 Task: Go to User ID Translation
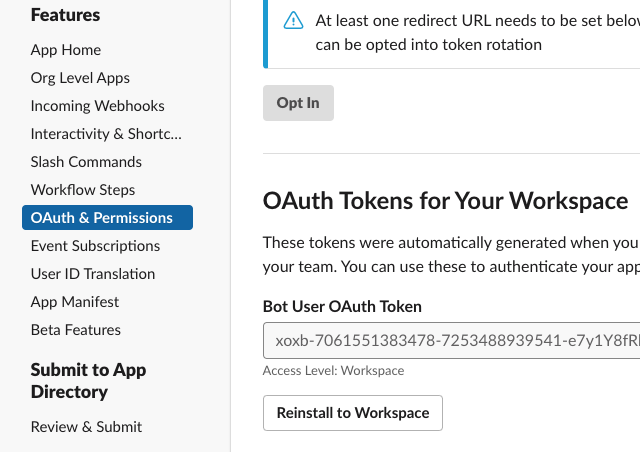[93, 274]
